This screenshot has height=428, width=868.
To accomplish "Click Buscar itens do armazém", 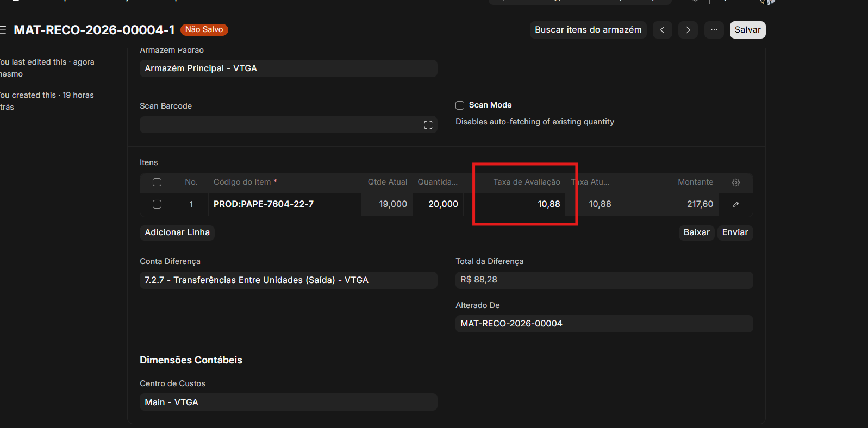I will tap(588, 30).
